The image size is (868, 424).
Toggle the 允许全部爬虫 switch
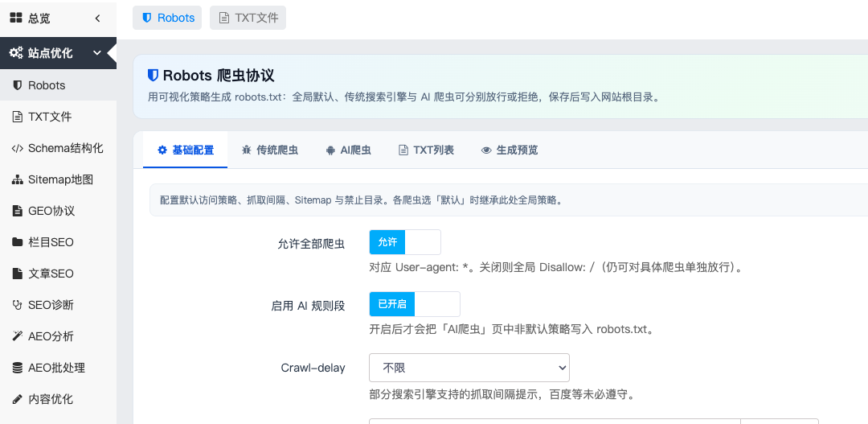pyautogui.click(x=405, y=242)
